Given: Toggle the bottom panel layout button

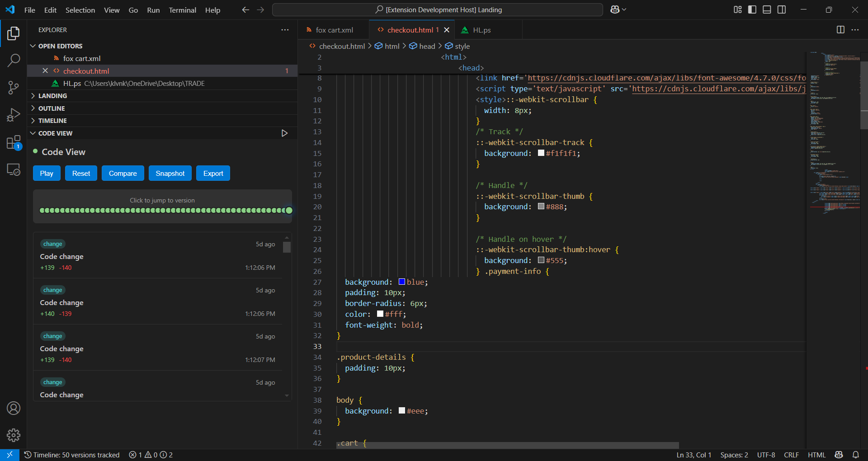Looking at the screenshot, I should [767, 9].
